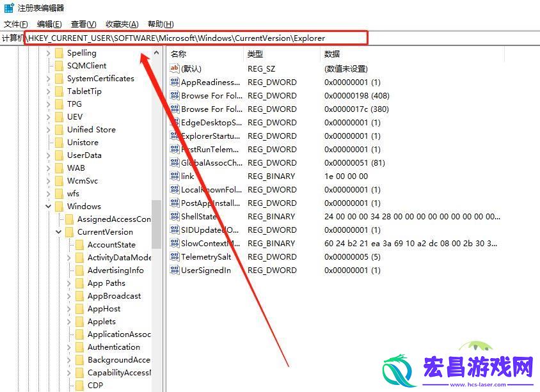Image resolution: width=540 pixels, height=392 pixels.
Task: Click the PostAppInstall value icon
Action: coord(175,203)
